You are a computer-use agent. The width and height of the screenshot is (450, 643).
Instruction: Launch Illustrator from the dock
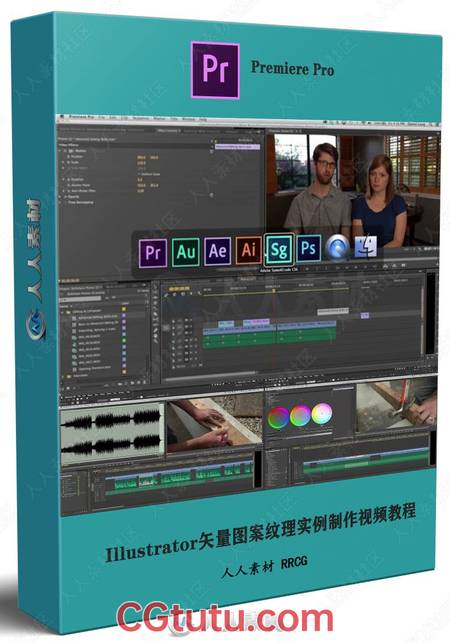pyautogui.click(x=249, y=249)
